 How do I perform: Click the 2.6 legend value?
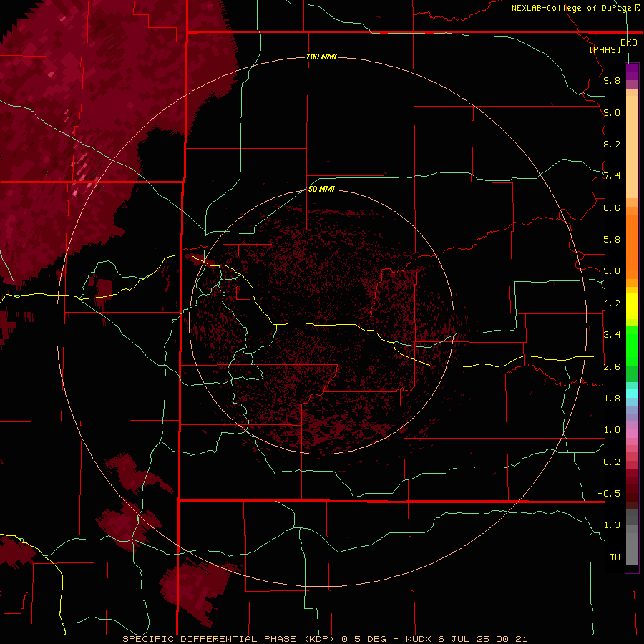[x=612, y=367]
